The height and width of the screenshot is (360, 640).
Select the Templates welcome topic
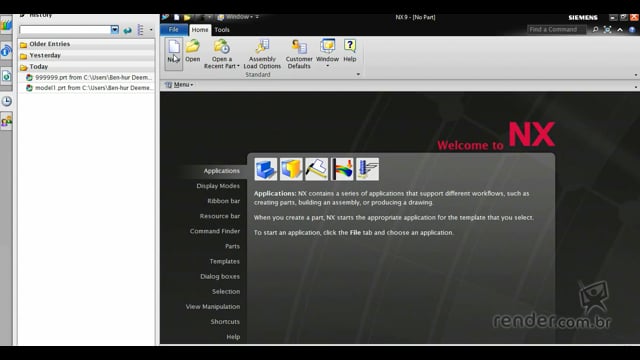tap(224, 261)
